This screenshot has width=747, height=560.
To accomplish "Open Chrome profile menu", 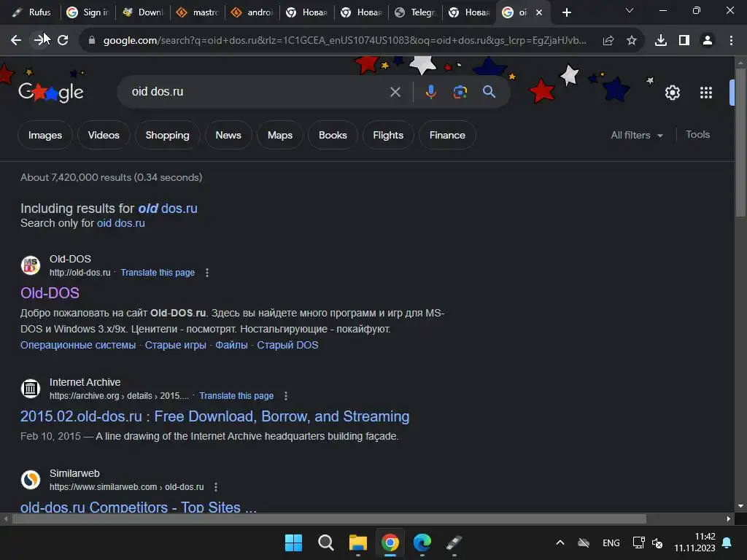I will point(708,41).
